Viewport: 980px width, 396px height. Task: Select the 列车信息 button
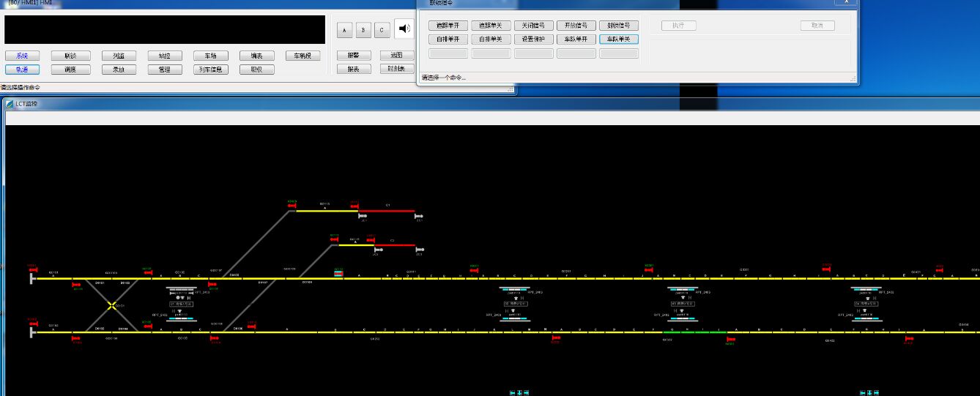coord(211,70)
